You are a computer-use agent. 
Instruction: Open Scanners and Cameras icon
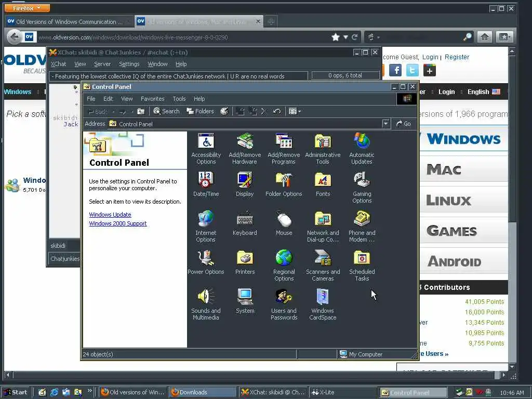(x=323, y=265)
